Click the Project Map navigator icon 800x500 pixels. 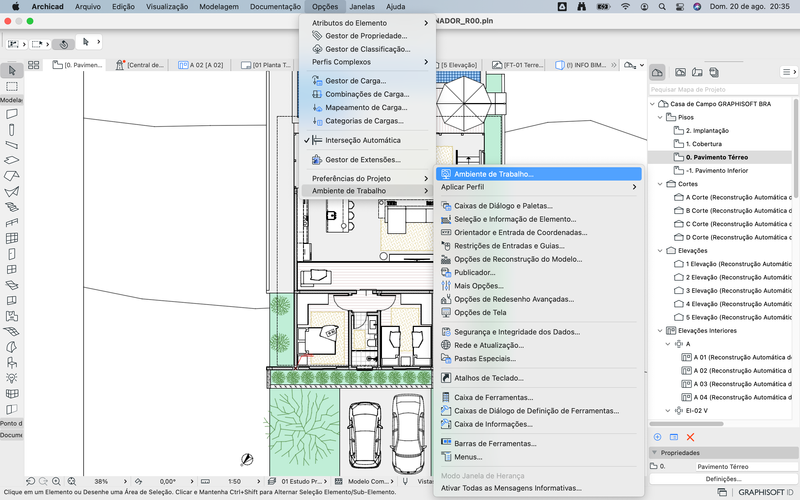(658, 72)
